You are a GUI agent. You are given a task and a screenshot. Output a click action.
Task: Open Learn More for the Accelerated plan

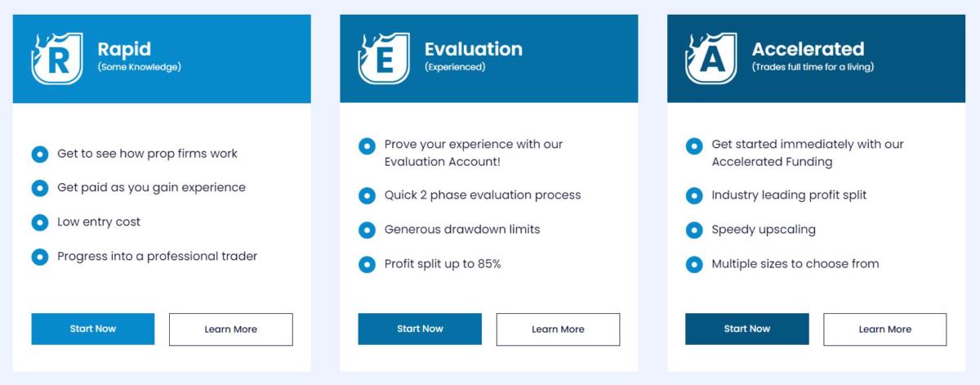pos(884,329)
